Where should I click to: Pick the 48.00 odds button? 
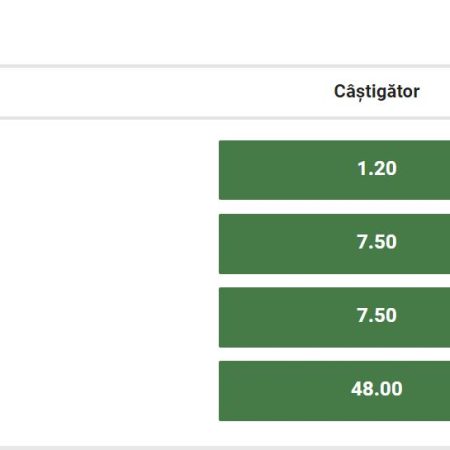click(334, 391)
